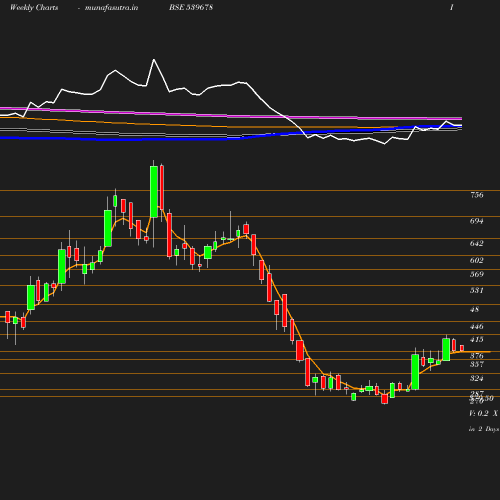Click the 756 price level label
The width and height of the screenshot is (500, 500).
pyautogui.click(x=477, y=195)
